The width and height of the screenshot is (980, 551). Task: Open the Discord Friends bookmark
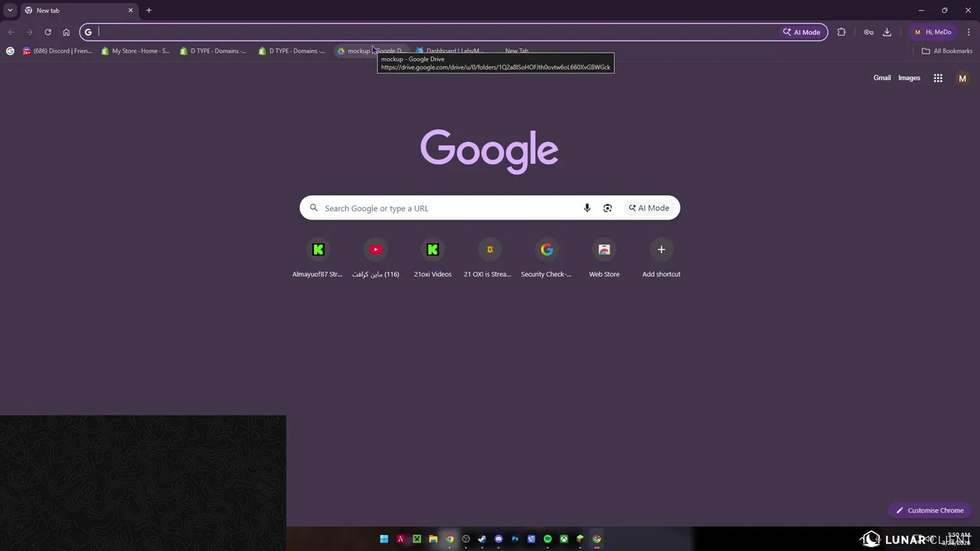pyautogui.click(x=57, y=51)
